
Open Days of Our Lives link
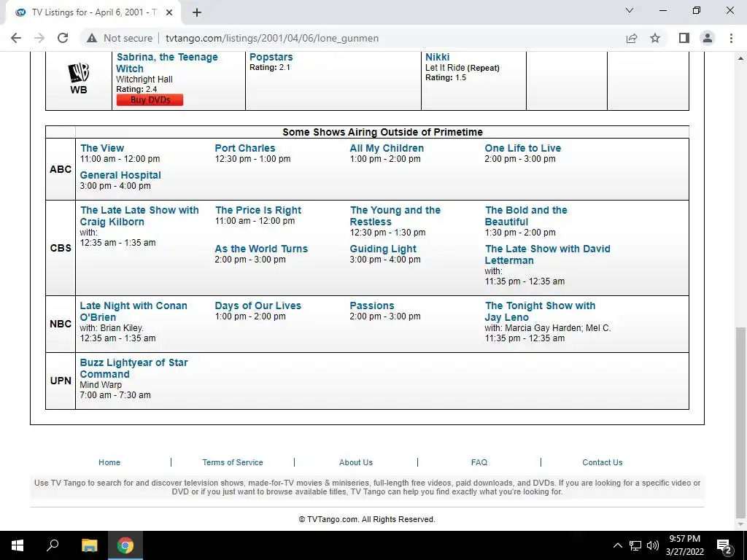(x=258, y=306)
